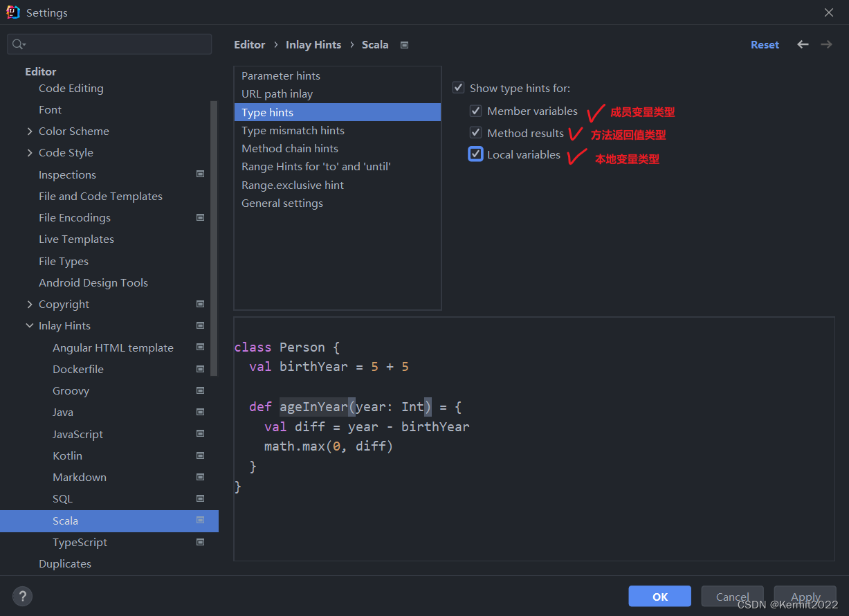Expand the Color Scheme tree node

tap(29, 131)
